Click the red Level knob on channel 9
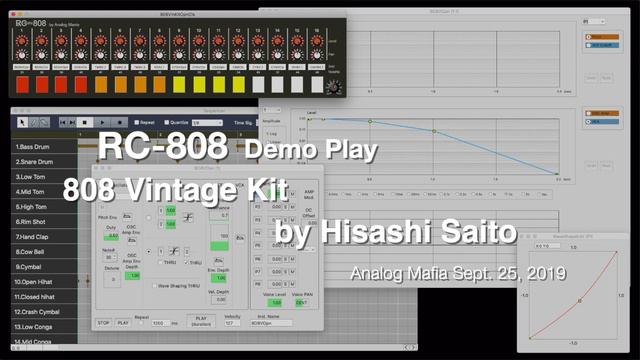This screenshot has width=640, height=360. 179,41
